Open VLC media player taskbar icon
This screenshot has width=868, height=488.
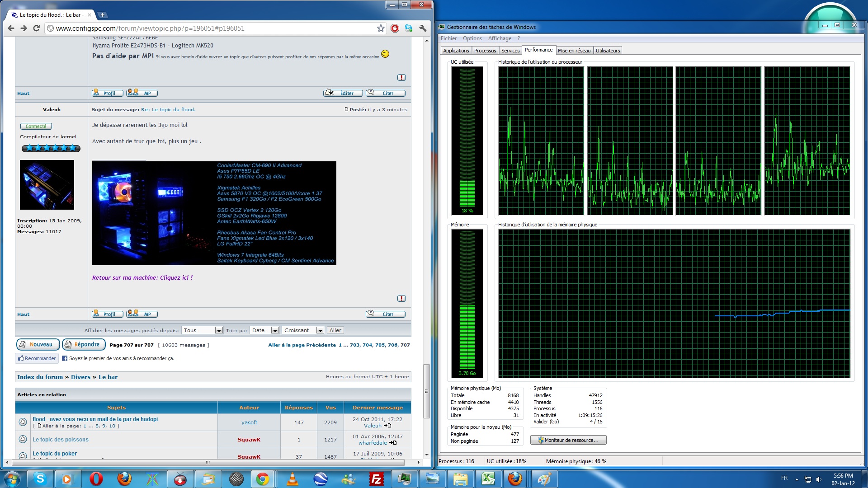292,479
